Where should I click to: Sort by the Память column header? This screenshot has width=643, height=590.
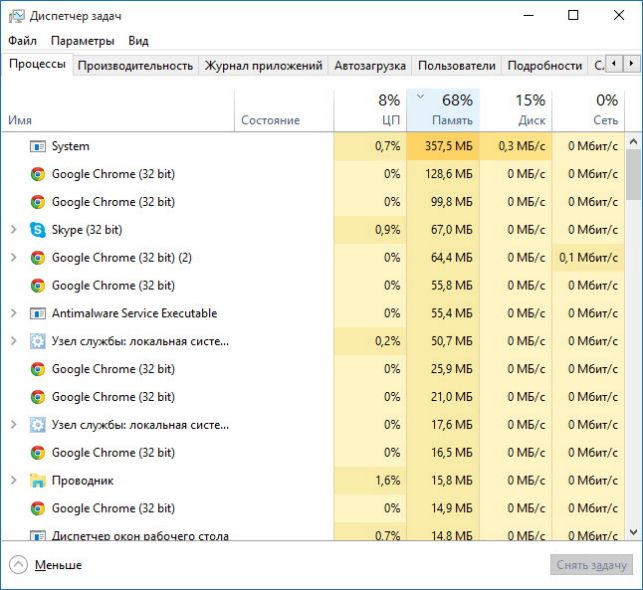443,111
